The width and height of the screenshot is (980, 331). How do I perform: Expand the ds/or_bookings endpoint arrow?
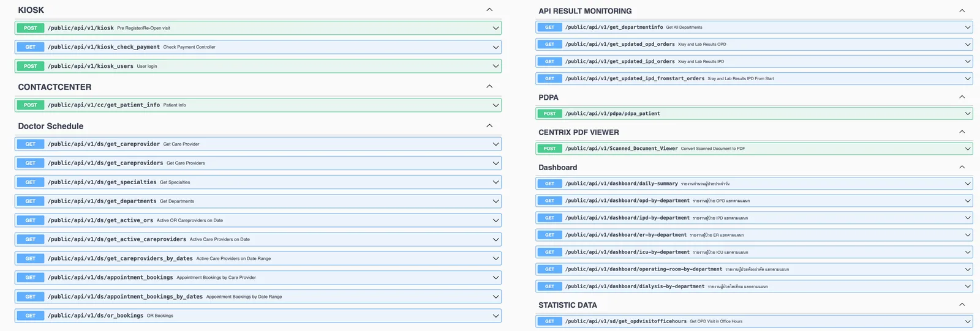pyautogui.click(x=496, y=316)
